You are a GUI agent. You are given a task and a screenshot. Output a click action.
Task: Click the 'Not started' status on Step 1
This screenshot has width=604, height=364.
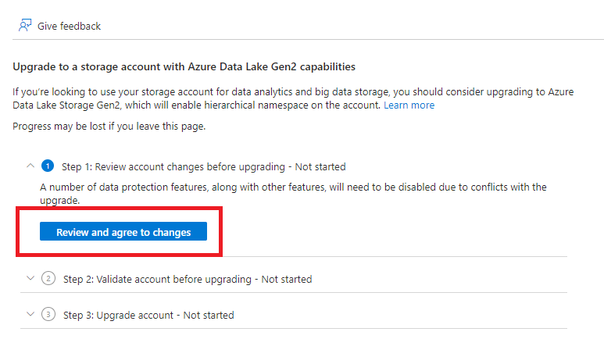click(319, 166)
